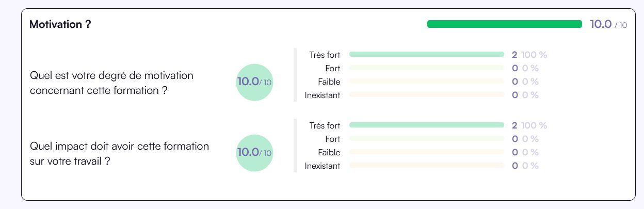Click the first question's Très fort label

(x=325, y=55)
